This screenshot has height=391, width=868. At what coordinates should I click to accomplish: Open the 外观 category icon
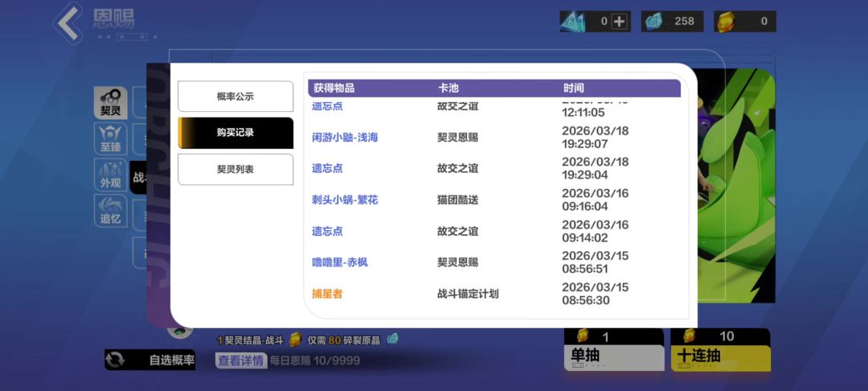[110, 174]
